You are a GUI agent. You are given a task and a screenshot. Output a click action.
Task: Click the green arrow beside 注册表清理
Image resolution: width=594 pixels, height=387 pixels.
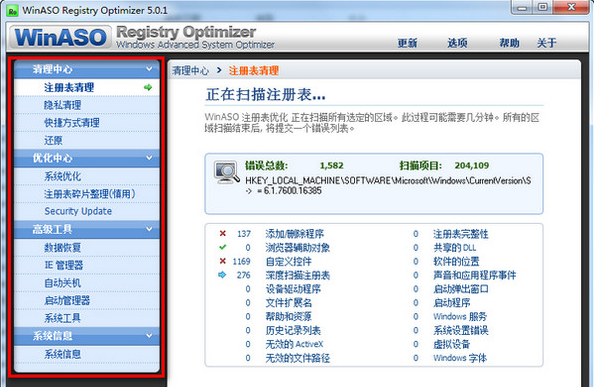click(148, 87)
